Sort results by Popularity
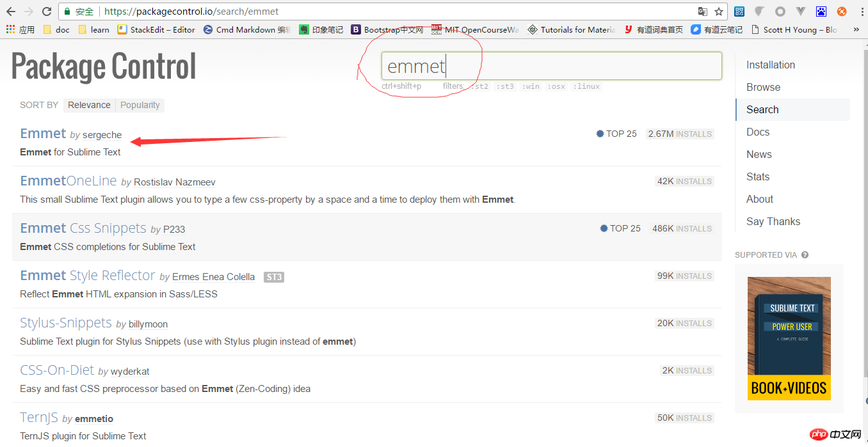Viewport: 868px width, 447px height. (x=140, y=105)
